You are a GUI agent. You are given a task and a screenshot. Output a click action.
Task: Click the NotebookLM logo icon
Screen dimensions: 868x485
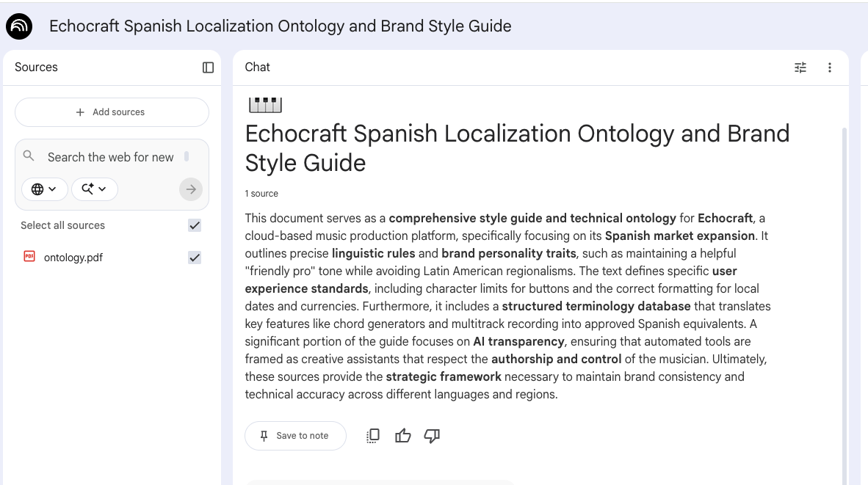(19, 26)
